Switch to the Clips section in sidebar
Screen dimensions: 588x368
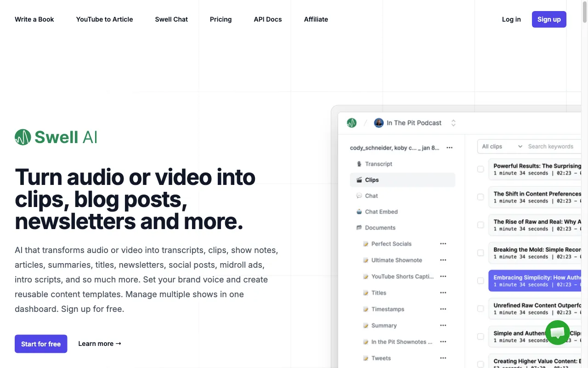[402, 180]
